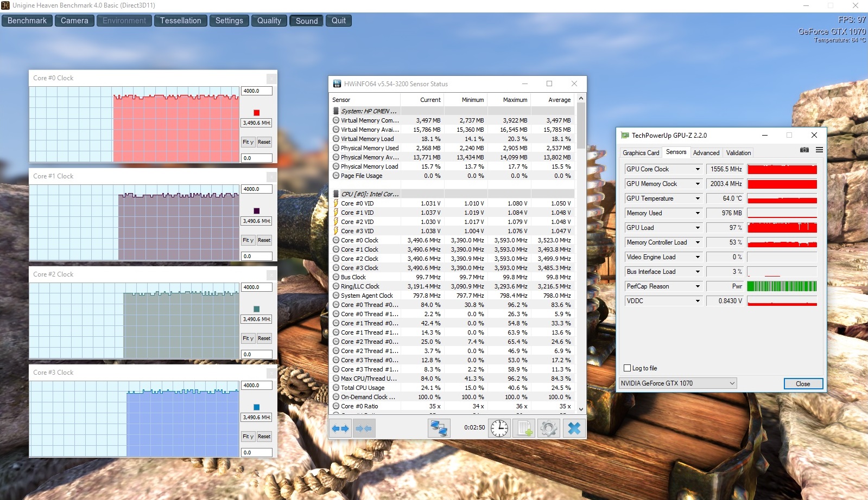This screenshot has width=868, height=500.
Task: Click the Current column header in HWiNFO
Action: click(422, 100)
